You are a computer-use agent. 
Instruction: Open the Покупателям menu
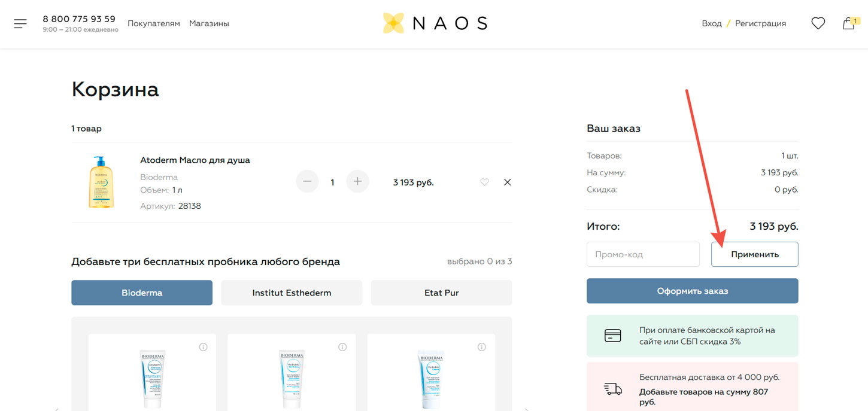154,23
